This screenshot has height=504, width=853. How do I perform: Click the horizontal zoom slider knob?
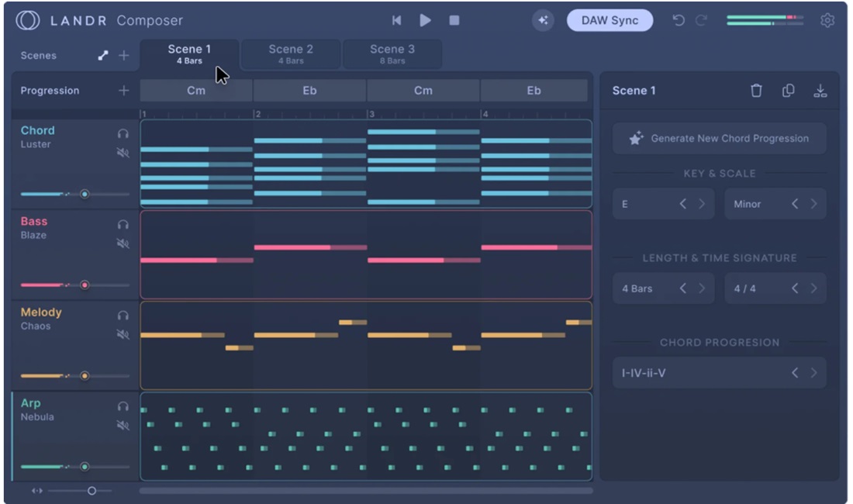tap(92, 491)
